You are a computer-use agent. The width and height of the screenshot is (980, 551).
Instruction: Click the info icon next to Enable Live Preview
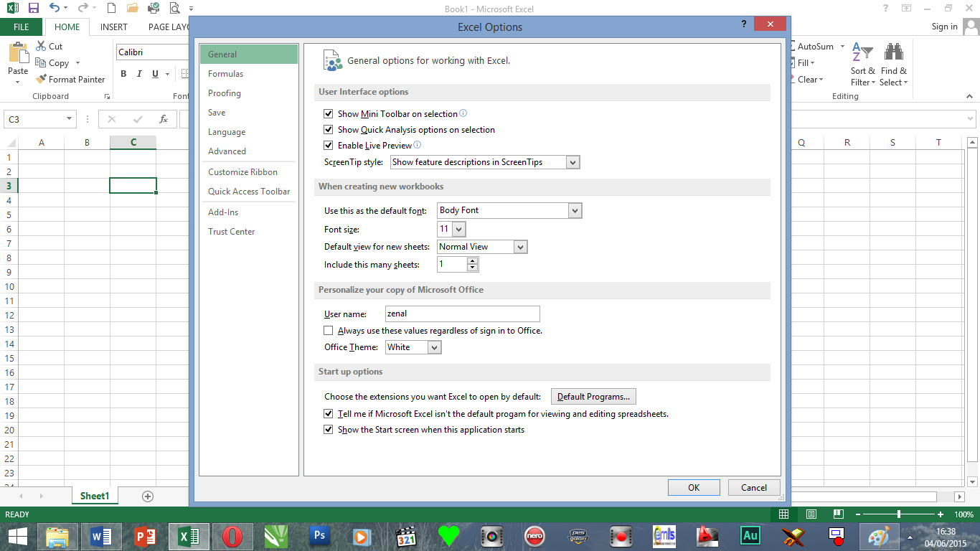tap(418, 145)
